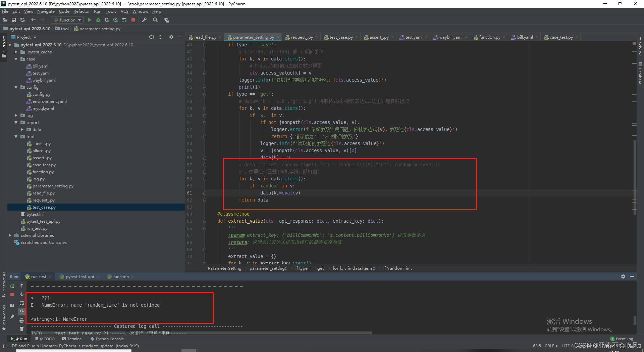This screenshot has width=644, height=352.
Task: Switch to the pytest_test_api run tab
Action: tap(79, 277)
